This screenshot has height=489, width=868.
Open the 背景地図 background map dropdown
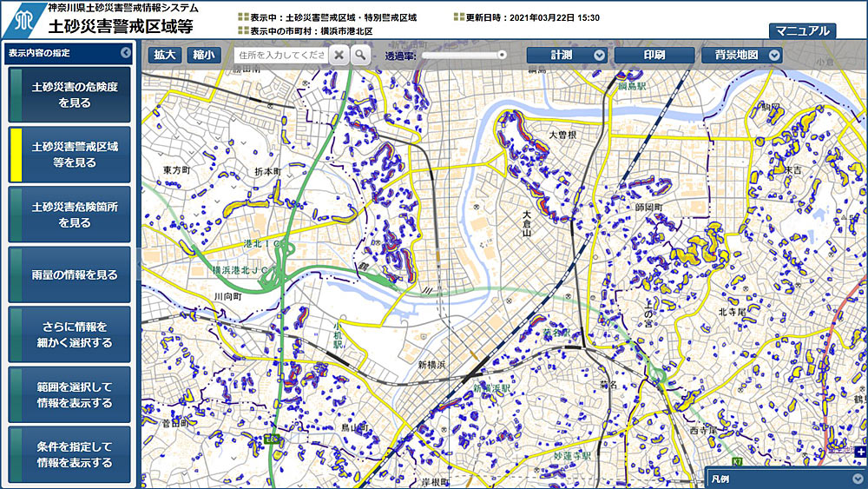click(742, 55)
